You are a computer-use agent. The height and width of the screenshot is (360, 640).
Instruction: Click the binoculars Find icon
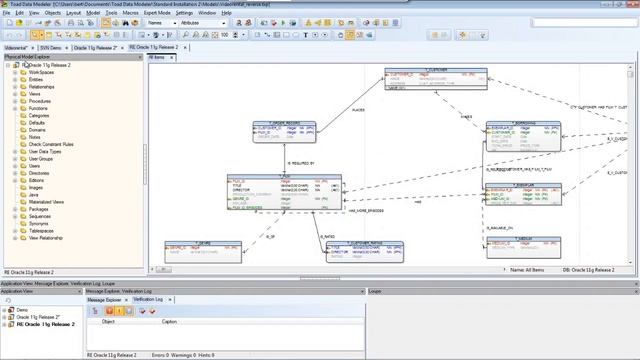click(125, 23)
